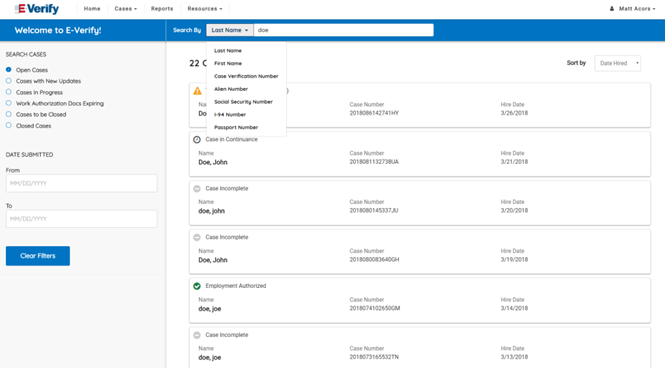
Task: Click the Welcome to E-Verify! heading
Action: pos(58,31)
